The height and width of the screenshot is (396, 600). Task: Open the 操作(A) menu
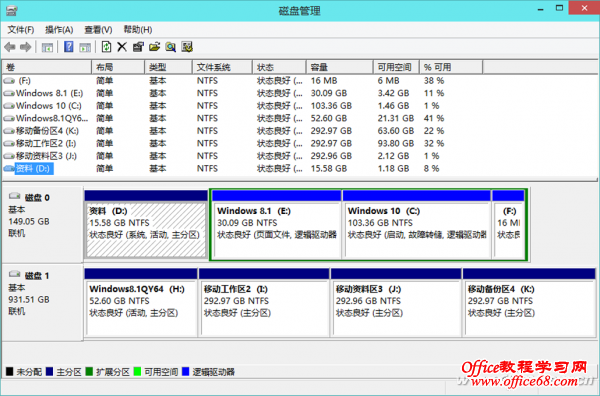point(59,30)
